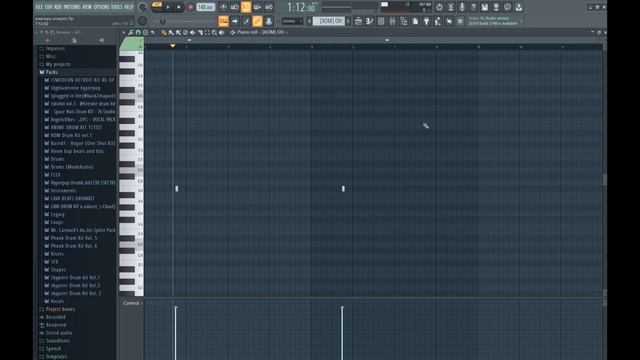Open the undo history icon
The image size is (640, 360).
point(439,7)
